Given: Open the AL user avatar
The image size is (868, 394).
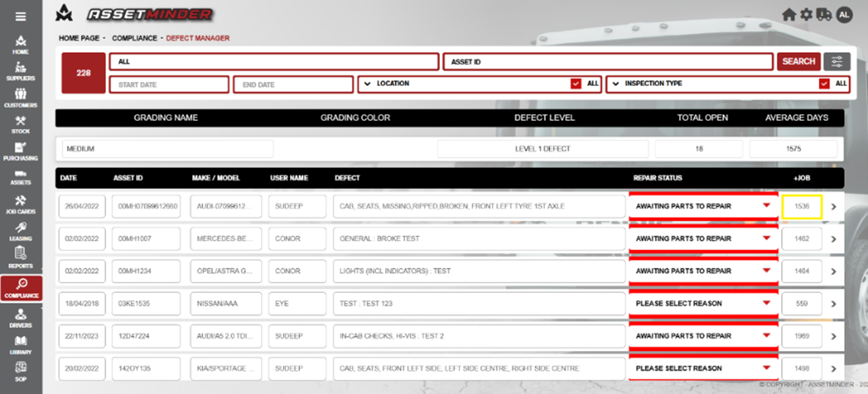Looking at the screenshot, I should pyautogui.click(x=844, y=15).
